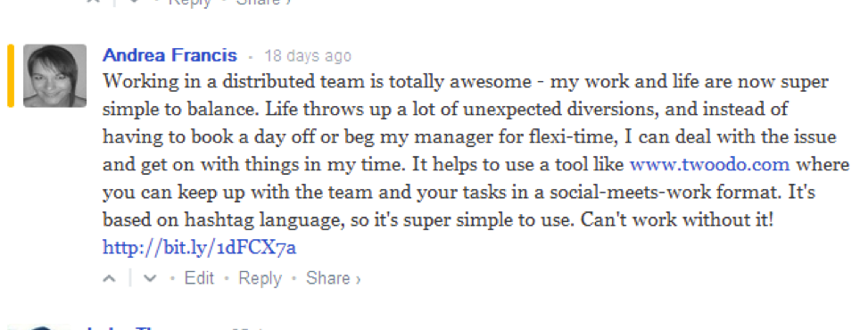Viewport: 868px width, 330px height.
Task: Reply to Andrea Francis's comment
Action: pos(260,278)
